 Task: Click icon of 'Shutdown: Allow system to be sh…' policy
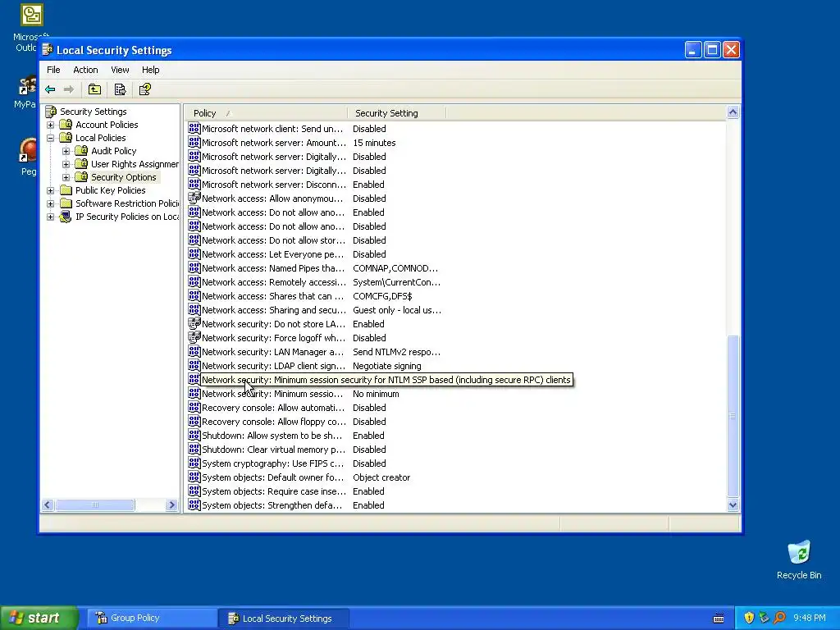(x=194, y=435)
